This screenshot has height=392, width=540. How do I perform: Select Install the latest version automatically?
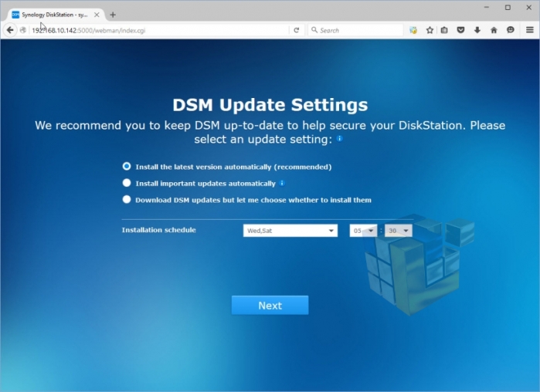(127, 167)
